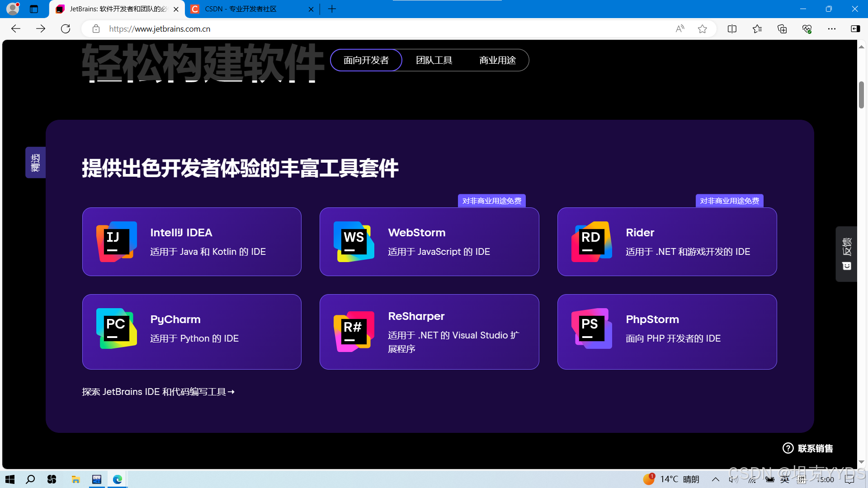This screenshot has height=488, width=868.
Task: Open browser Collections
Action: [782, 29]
